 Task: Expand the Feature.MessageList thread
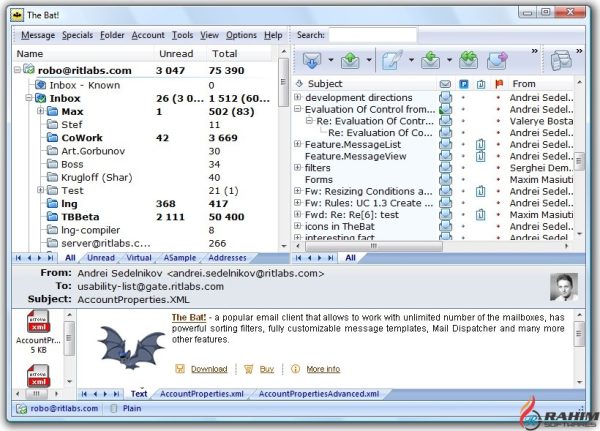point(297,144)
